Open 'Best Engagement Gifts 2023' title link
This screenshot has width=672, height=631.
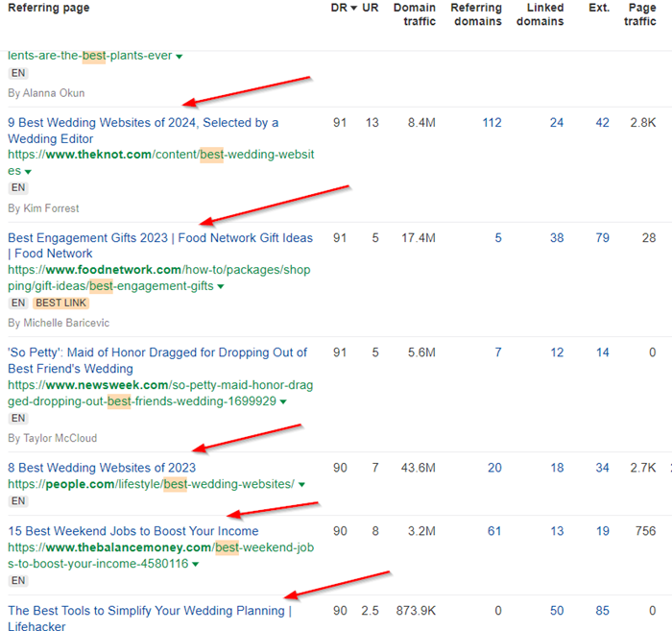pyautogui.click(x=160, y=245)
